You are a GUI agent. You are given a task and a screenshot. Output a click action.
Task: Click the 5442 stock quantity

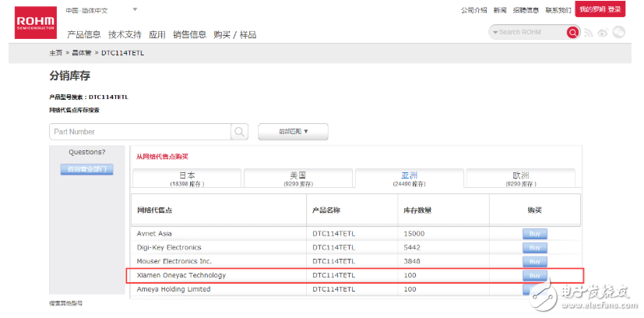(412, 248)
